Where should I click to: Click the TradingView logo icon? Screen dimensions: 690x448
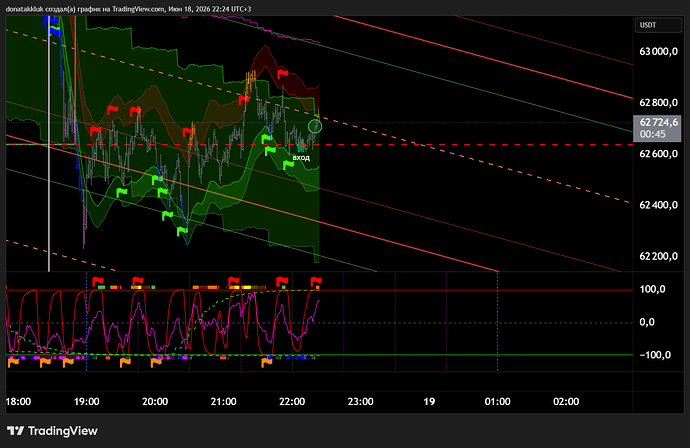coord(15,431)
